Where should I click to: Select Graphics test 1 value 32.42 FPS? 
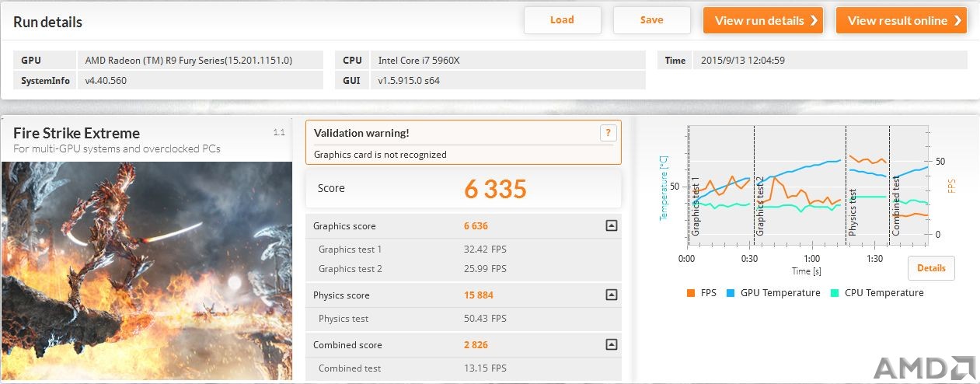[485, 250]
